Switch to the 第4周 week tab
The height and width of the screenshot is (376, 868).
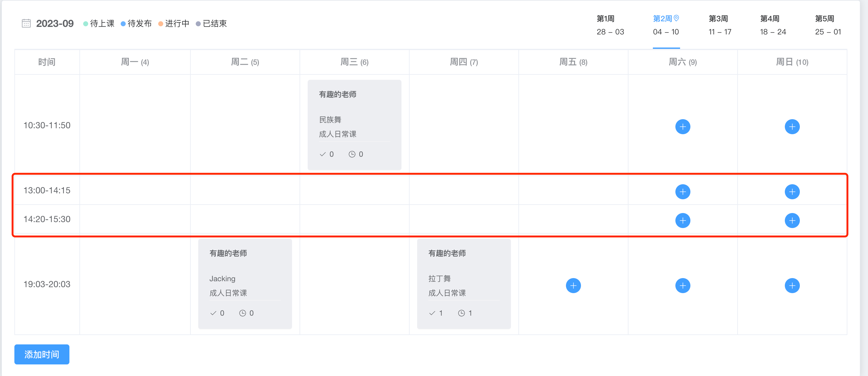click(772, 25)
